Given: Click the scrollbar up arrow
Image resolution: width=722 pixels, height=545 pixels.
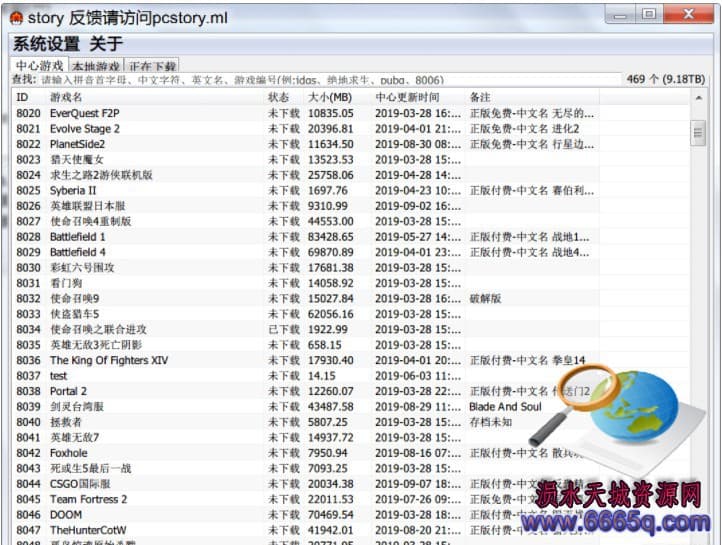Looking at the screenshot, I should 699,98.
